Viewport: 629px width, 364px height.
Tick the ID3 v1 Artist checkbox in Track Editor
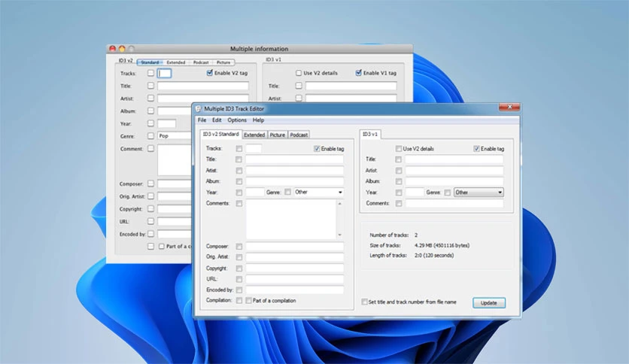[x=398, y=171]
